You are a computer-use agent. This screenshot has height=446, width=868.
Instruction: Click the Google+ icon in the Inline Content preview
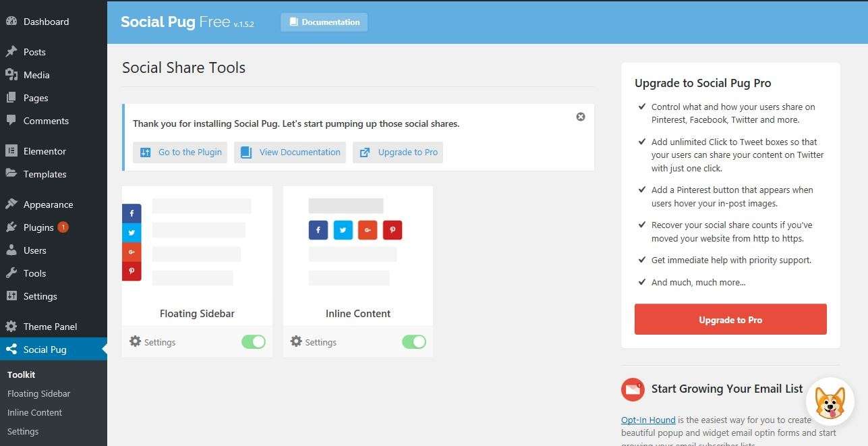tap(368, 229)
